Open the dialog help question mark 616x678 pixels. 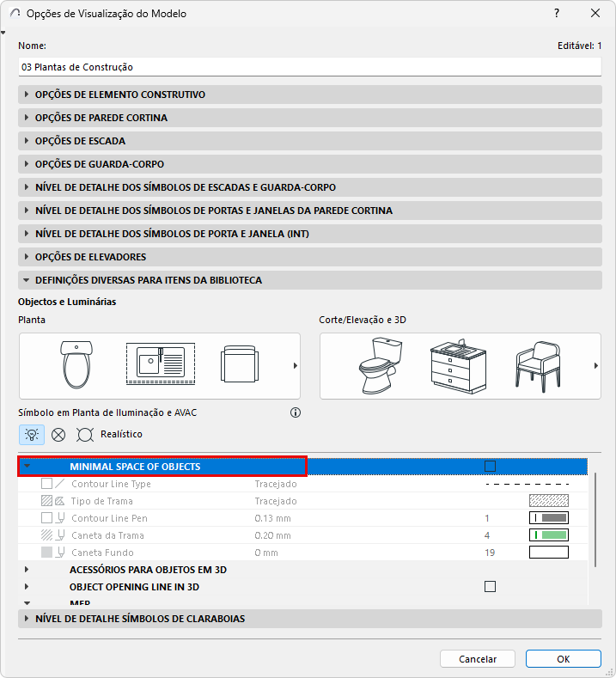click(557, 14)
